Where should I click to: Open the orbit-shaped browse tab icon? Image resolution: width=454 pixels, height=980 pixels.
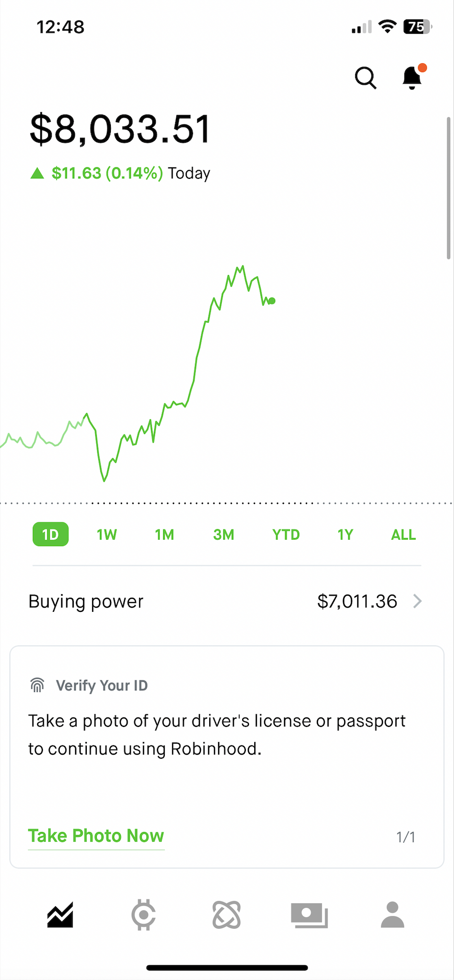coord(226,915)
